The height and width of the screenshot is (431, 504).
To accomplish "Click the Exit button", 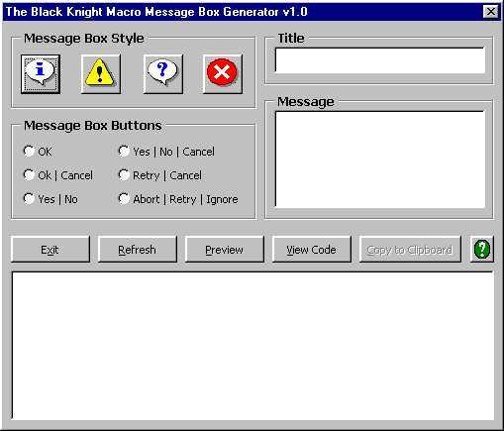I will coord(50,250).
